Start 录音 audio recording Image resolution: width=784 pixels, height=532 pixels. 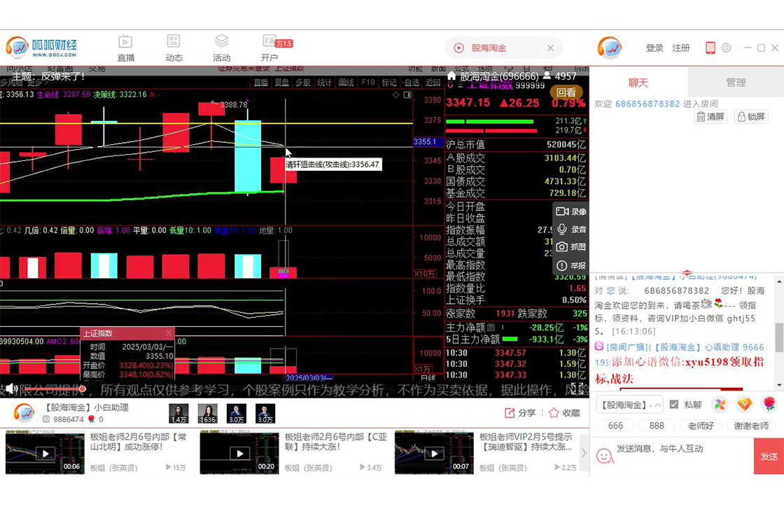point(571,230)
